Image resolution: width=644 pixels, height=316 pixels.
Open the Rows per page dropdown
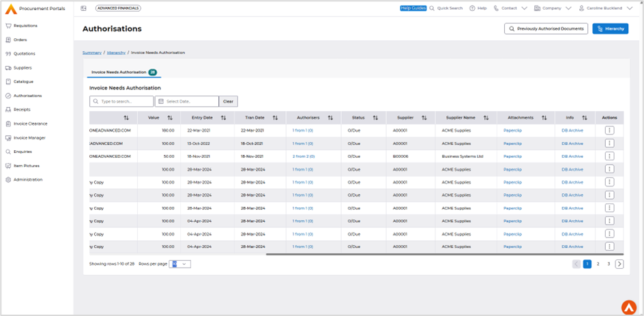(180, 264)
